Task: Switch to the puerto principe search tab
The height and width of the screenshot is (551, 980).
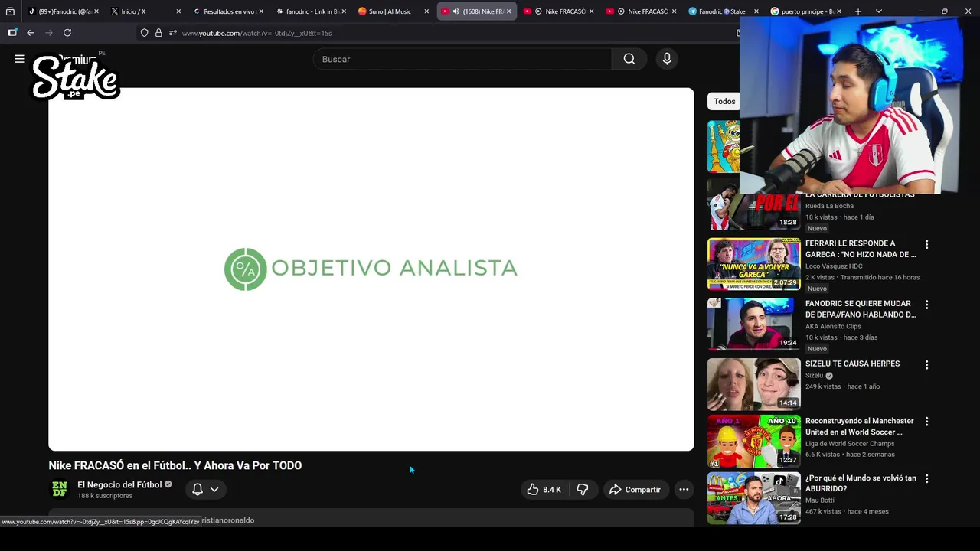Action: [x=806, y=11]
